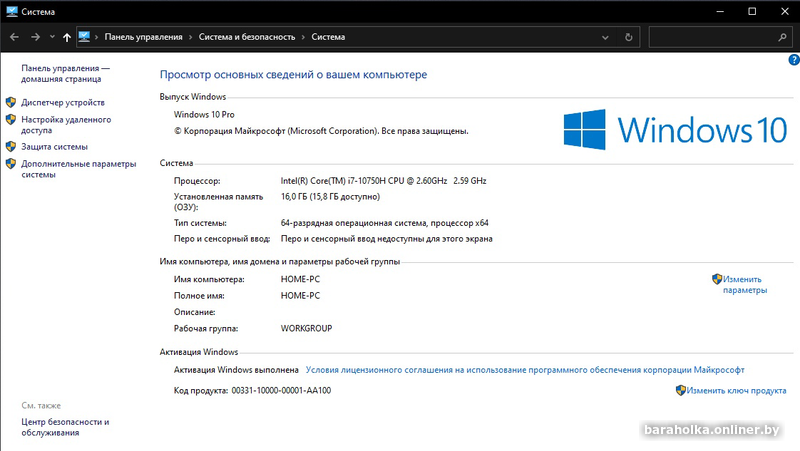Click the search magnifier icon

(x=783, y=37)
